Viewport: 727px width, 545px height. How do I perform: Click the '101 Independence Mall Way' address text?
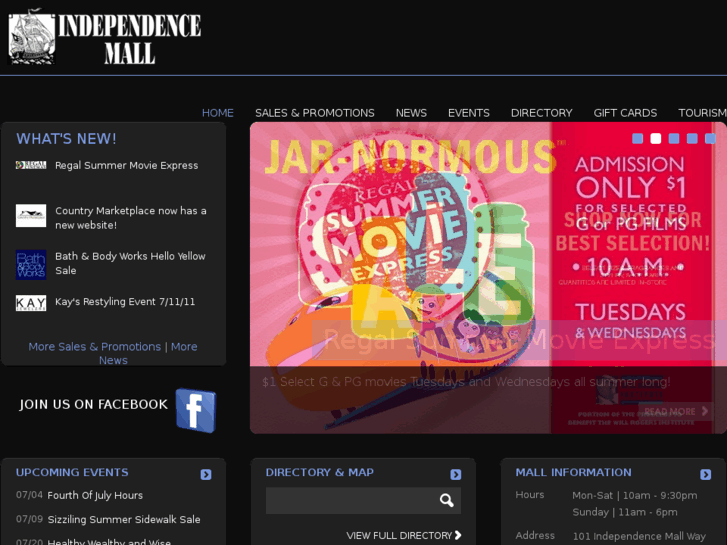639,536
